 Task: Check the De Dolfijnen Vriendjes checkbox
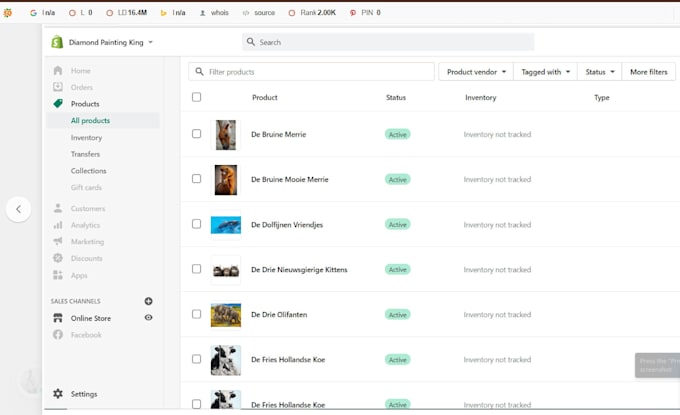(196, 224)
